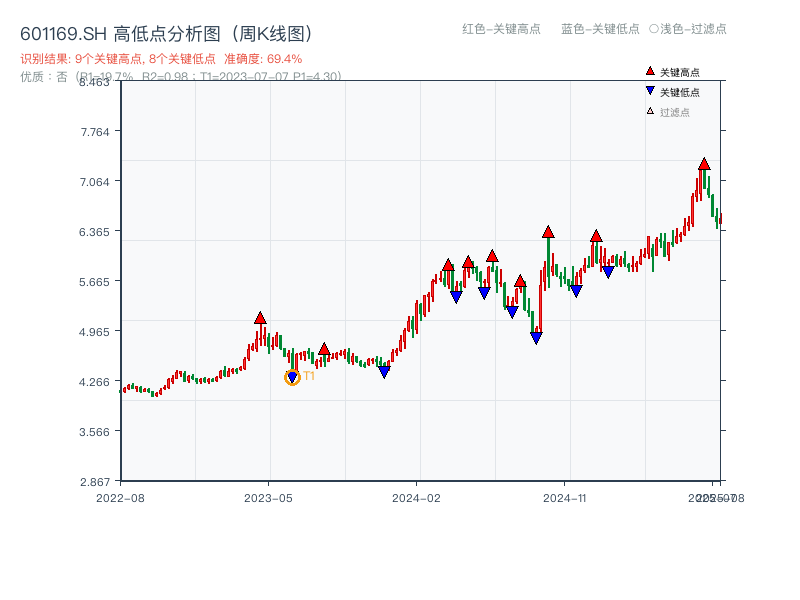Click the 3.566 y-axis label
Image resolution: width=800 pixels, height=600 pixels.
tap(94, 432)
